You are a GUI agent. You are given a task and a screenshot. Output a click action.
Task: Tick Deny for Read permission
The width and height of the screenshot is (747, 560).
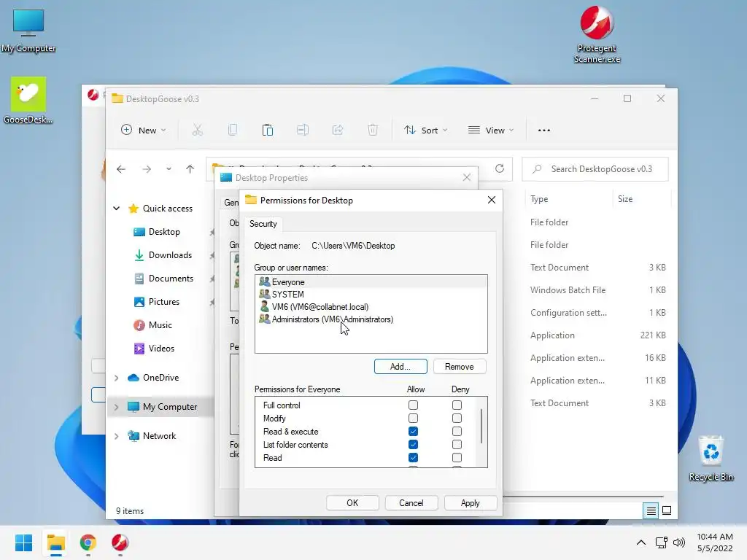(457, 458)
